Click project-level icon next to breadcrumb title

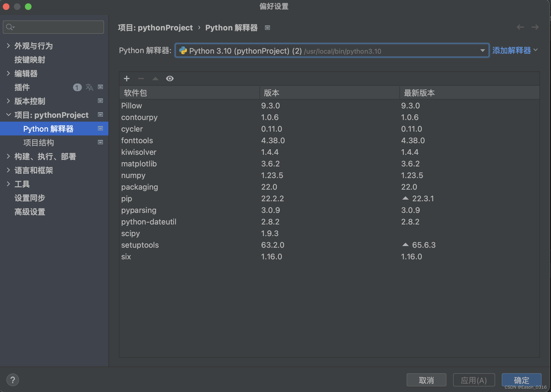(267, 28)
